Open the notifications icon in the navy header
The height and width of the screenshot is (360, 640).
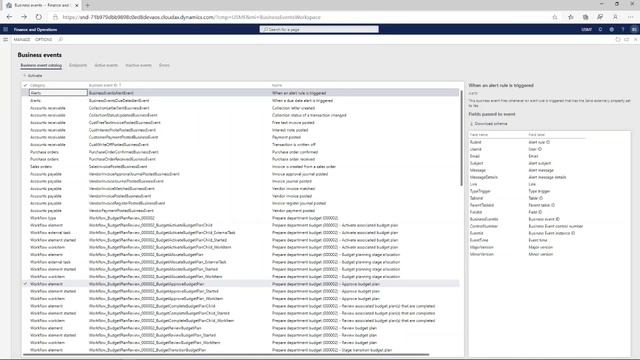click(600, 29)
